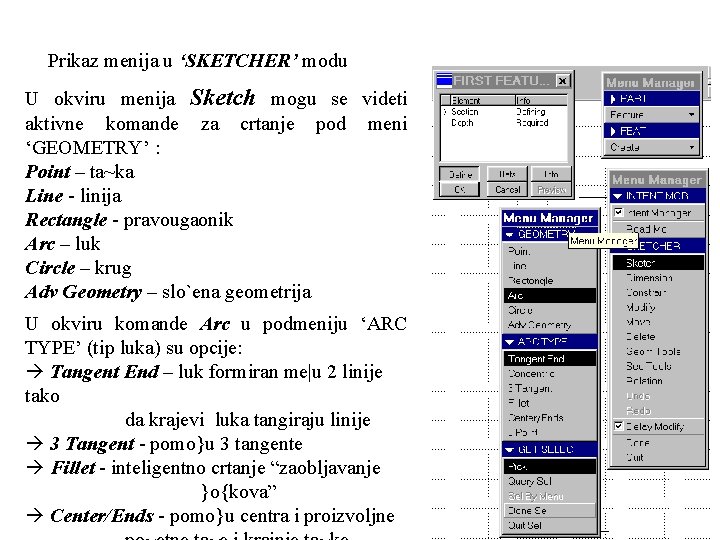720x540 pixels.
Task: Collapse the GET SELECT menu section
Action: click(509, 450)
